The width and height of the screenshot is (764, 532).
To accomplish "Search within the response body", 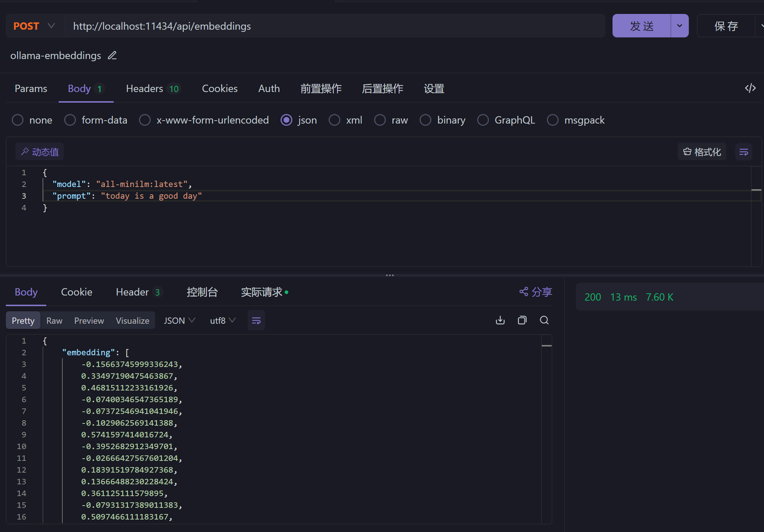I will pos(544,320).
